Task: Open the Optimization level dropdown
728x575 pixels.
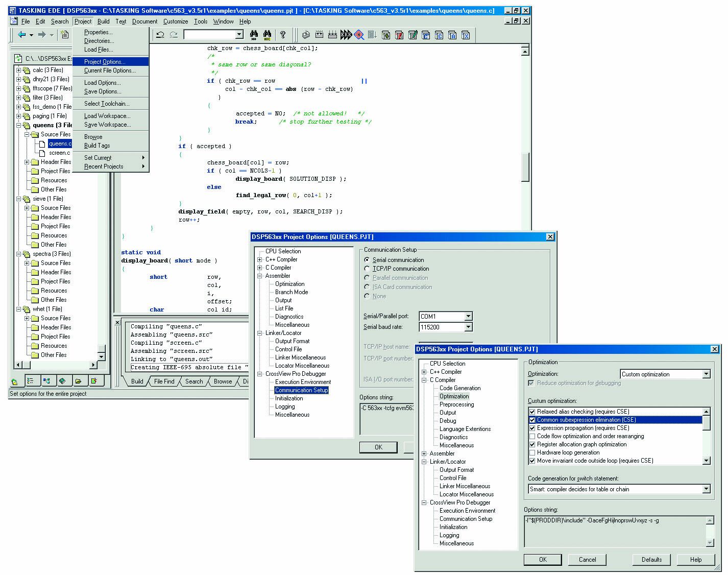Action: [x=706, y=374]
